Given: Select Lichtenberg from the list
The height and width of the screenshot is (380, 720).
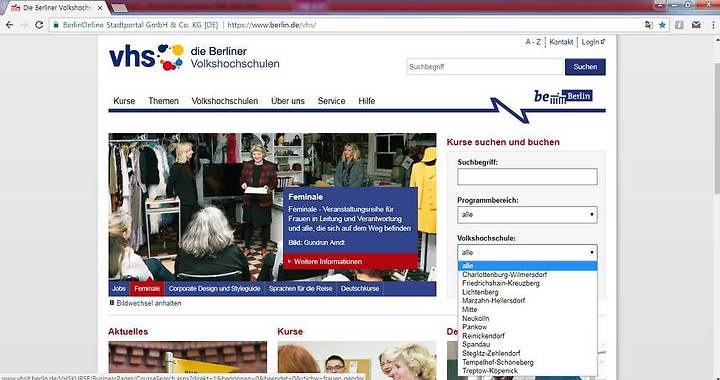Looking at the screenshot, I should (x=527, y=292).
